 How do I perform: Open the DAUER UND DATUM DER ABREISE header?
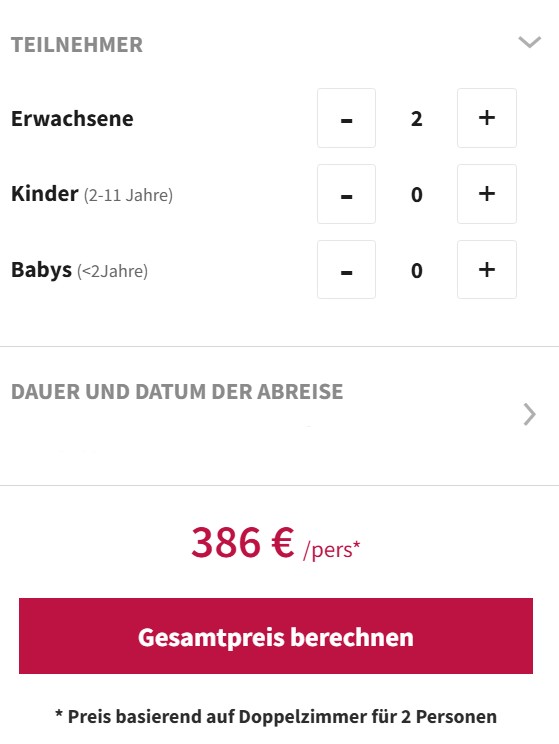point(177,392)
